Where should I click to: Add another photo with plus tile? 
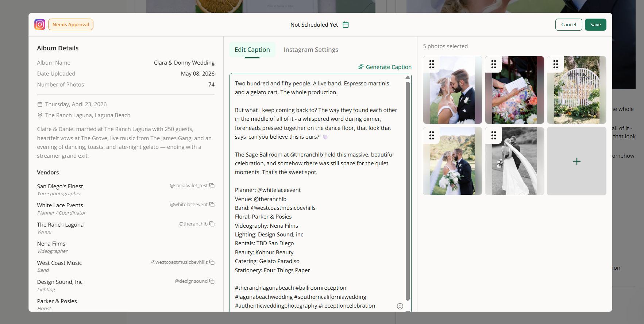(x=576, y=161)
